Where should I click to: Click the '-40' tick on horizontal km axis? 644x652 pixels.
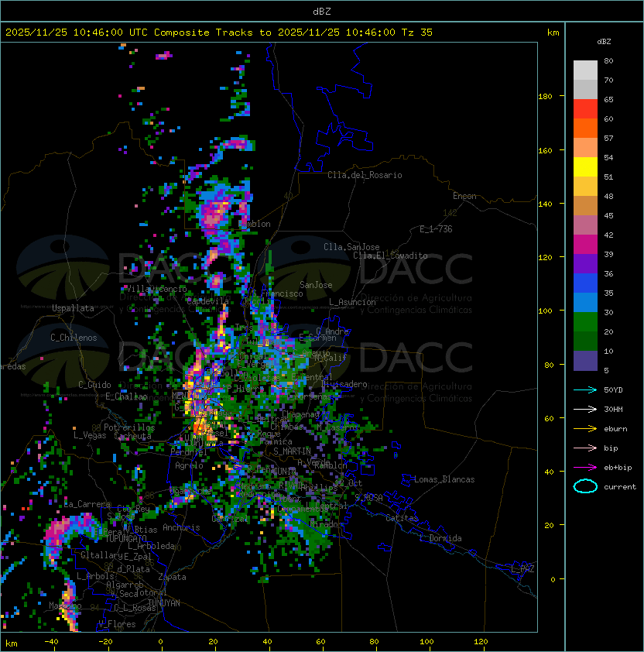tap(51, 642)
